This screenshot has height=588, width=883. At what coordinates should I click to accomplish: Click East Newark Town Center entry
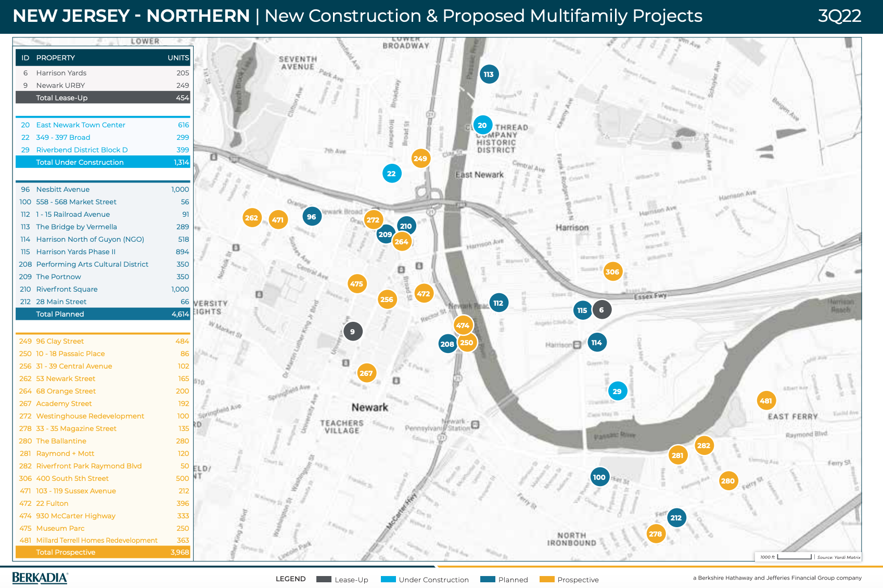point(81,125)
